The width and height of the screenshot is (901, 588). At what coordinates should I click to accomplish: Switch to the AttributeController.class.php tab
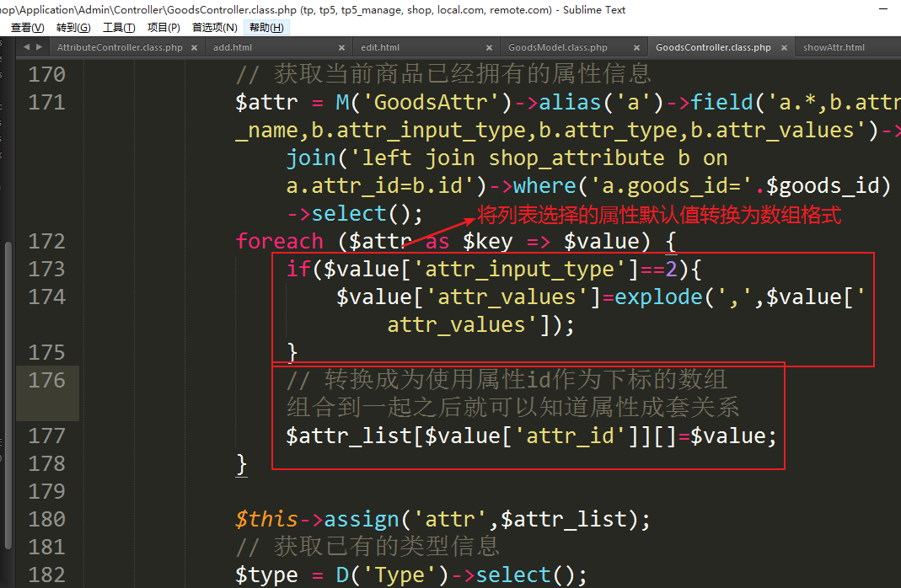[x=120, y=48]
